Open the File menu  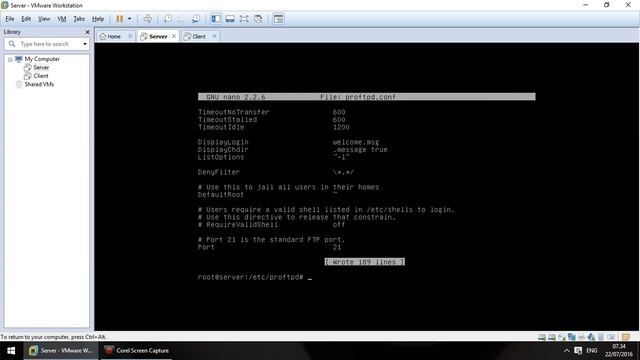click(x=10, y=19)
